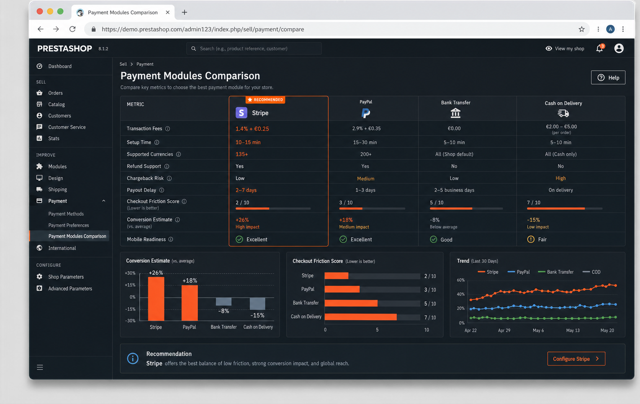The height and width of the screenshot is (404, 640).
Task: Click info icon next to Chargeback Risk
Action: (169, 178)
